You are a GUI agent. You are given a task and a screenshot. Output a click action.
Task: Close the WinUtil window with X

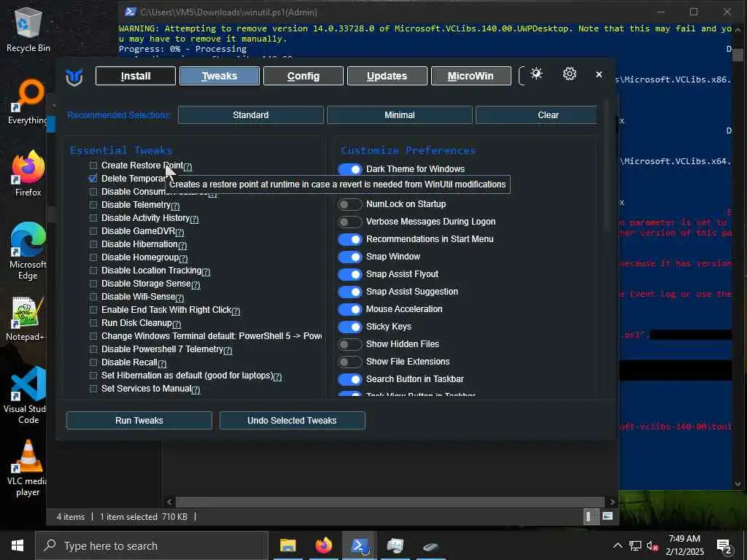coord(599,74)
